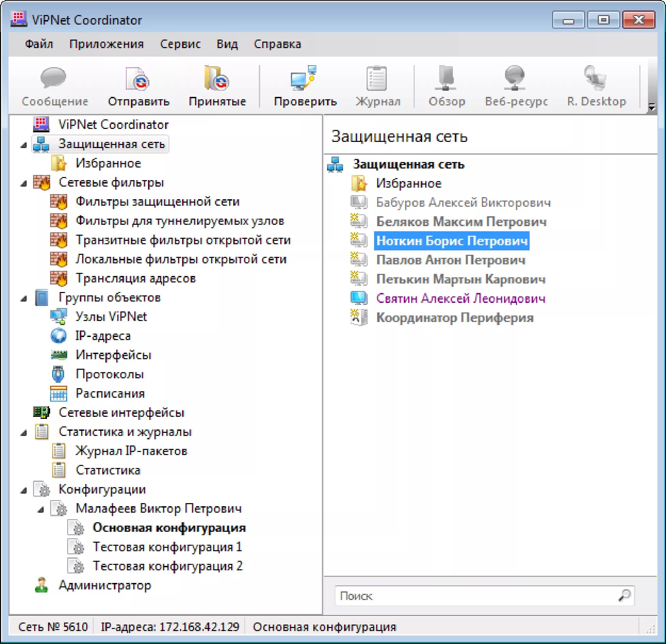Image resolution: width=666 pixels, height=644 pixels.
Task: Click the Сетевые интерфейсы board icon
Action: pos(42,412)
